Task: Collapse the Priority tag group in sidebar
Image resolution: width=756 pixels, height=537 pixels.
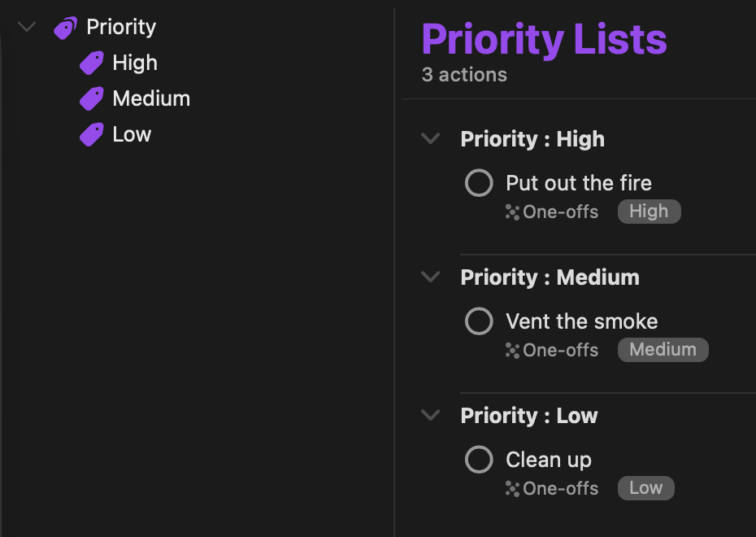Action: (x=27, y=27)
